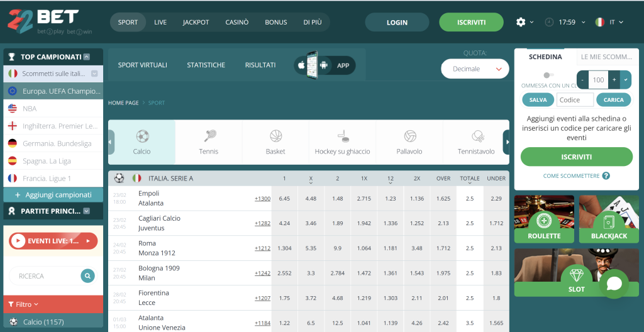Image resolution: width=644 pixels, height=332 pixels.
Task: Select the Pallavolo sport icon
Action: click(x=409, y=136)
